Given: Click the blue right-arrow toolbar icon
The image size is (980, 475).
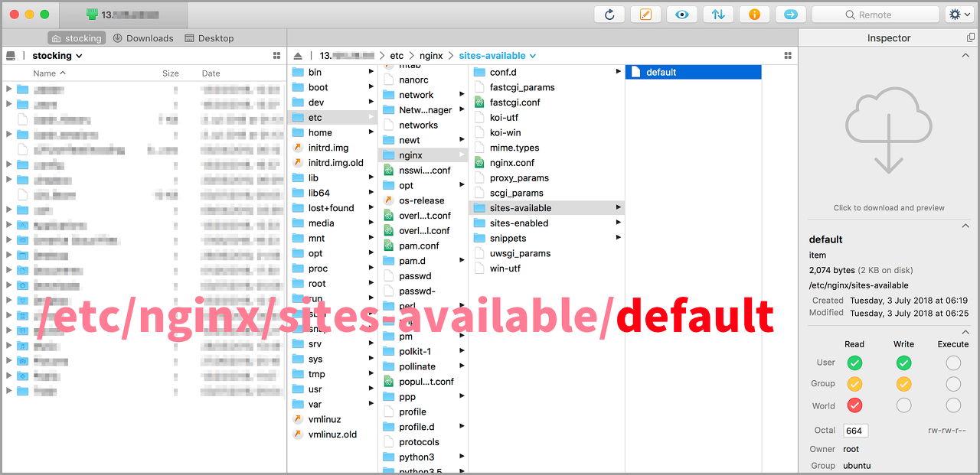Looking at the screenshot, I should tap(791, 15).
